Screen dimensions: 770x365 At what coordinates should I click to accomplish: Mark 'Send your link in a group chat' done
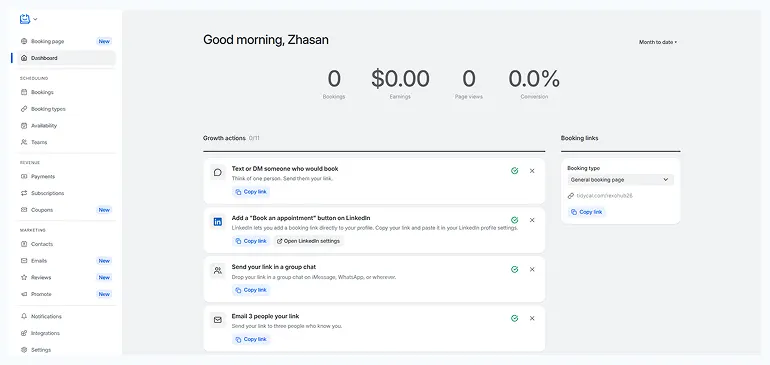514,269
